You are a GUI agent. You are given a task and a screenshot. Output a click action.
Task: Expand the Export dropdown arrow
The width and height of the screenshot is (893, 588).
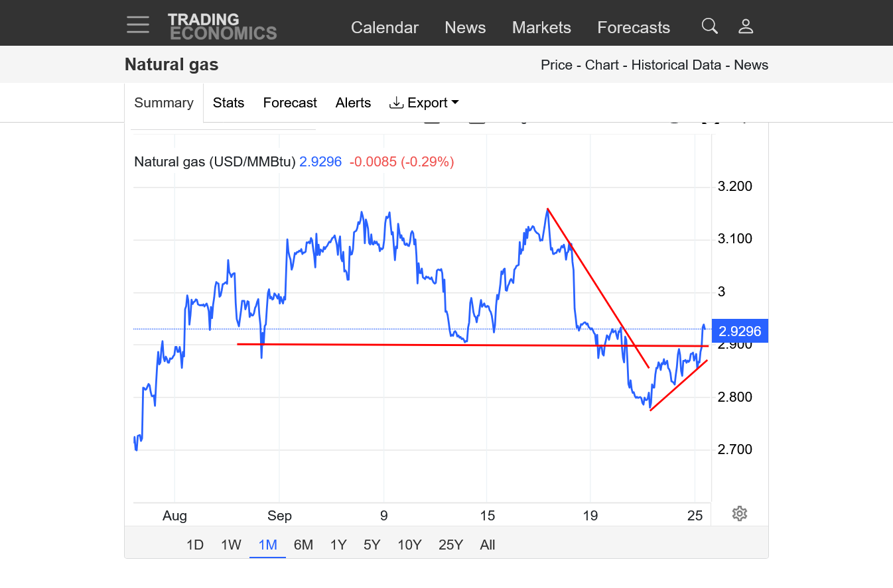pos(455,103)
